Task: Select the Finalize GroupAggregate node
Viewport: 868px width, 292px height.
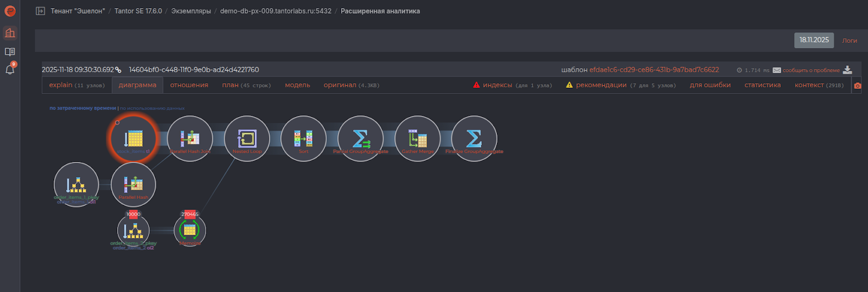Action: click(474, 139)
